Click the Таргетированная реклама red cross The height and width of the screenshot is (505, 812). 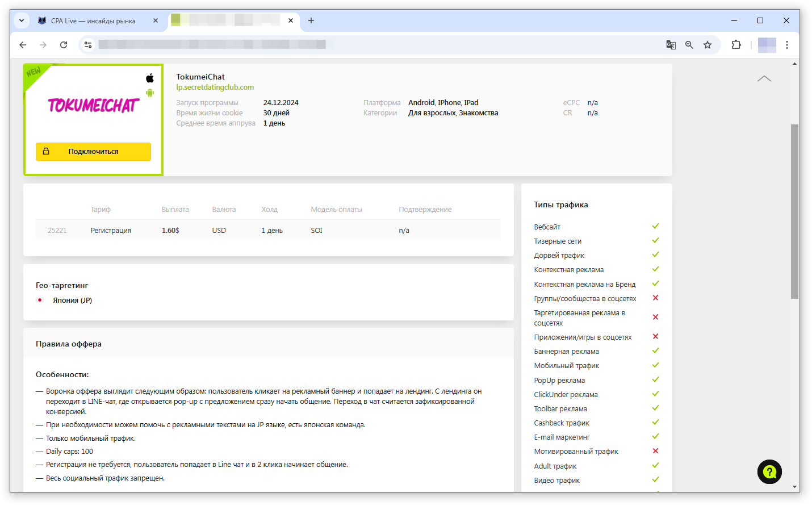pyautogui.click(x=655, y=317)
